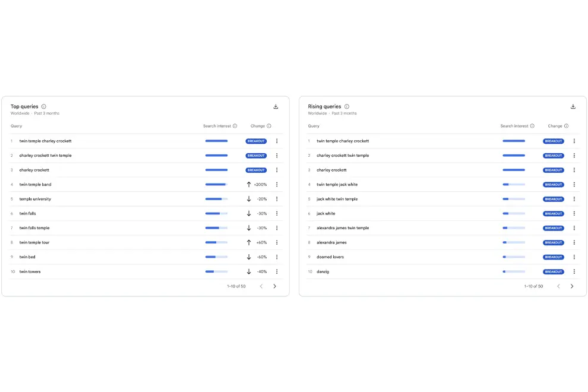Open three-dot menu for twin temple band

point(277,185)
